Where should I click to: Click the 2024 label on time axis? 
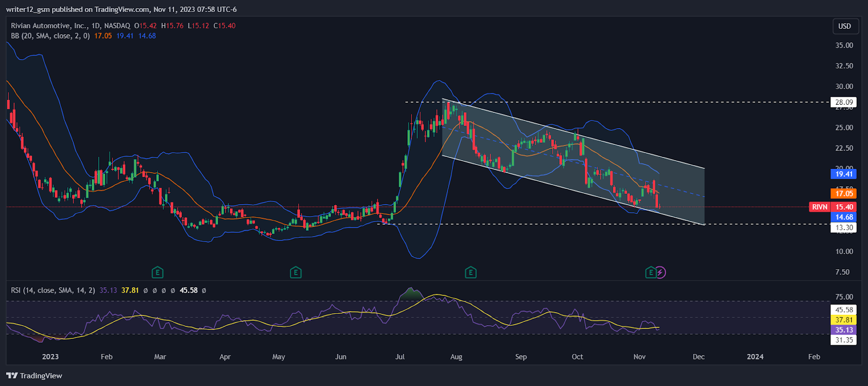click(x=755, y=357)
